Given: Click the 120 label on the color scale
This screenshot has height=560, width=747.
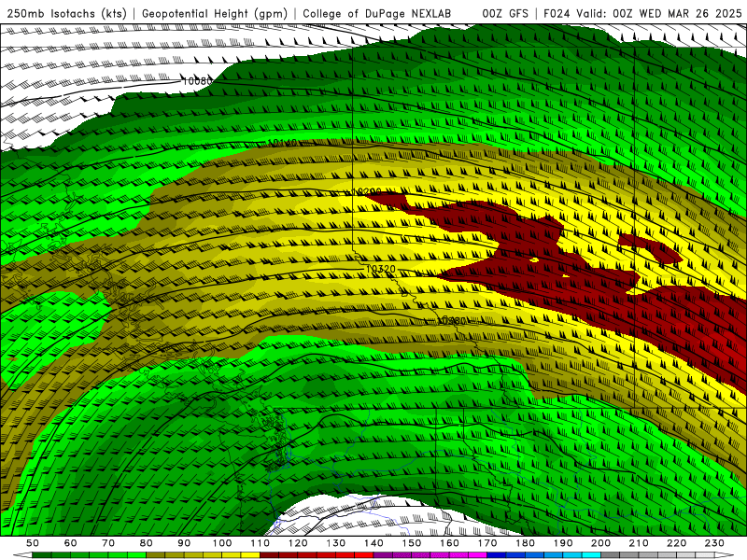Looking at the screenshot, I should pyautogui.click(x=298, y=543).
